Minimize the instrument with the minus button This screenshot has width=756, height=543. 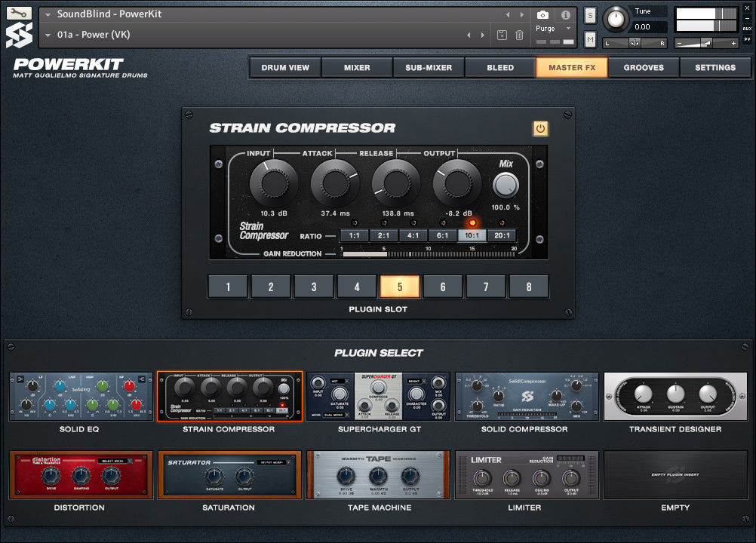coord(747,18)
